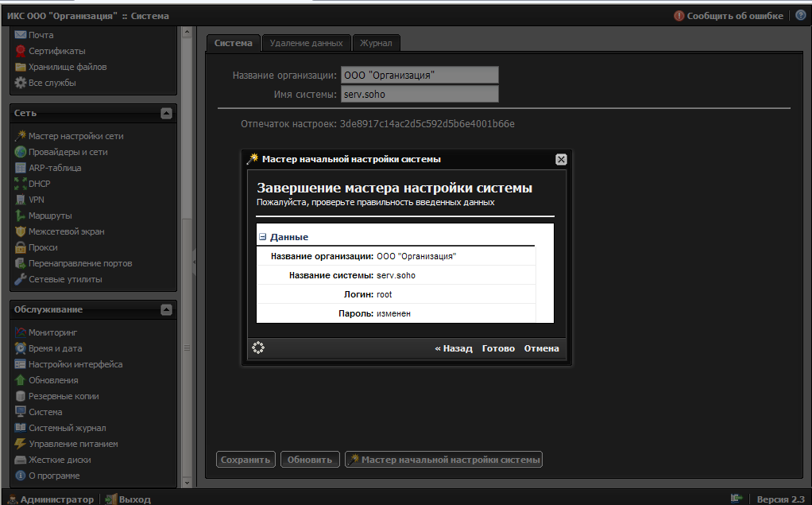
Task: Click the Администратор user link
Action: [x=52, y=499]
